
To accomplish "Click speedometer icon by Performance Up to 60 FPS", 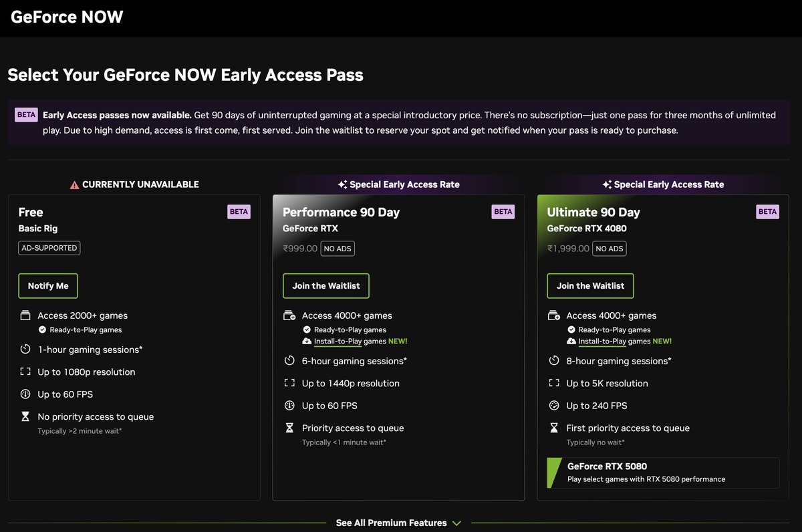I will (289, 406).
